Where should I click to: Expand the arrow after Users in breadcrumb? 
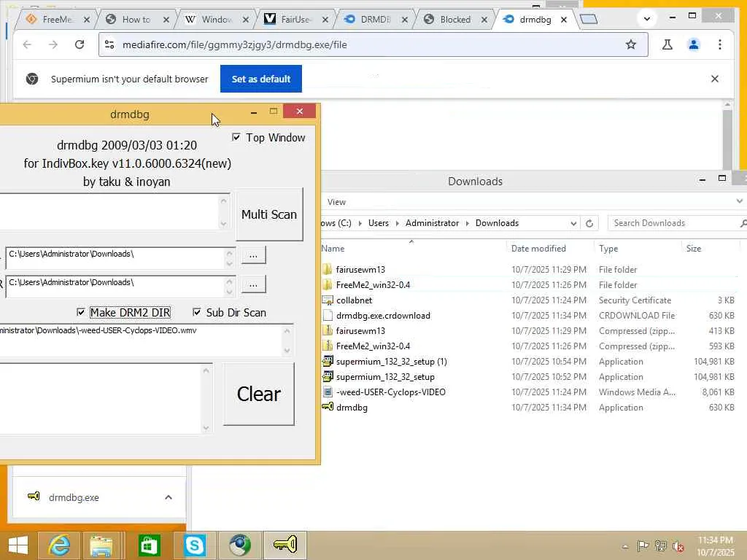[x=398, y=223]
